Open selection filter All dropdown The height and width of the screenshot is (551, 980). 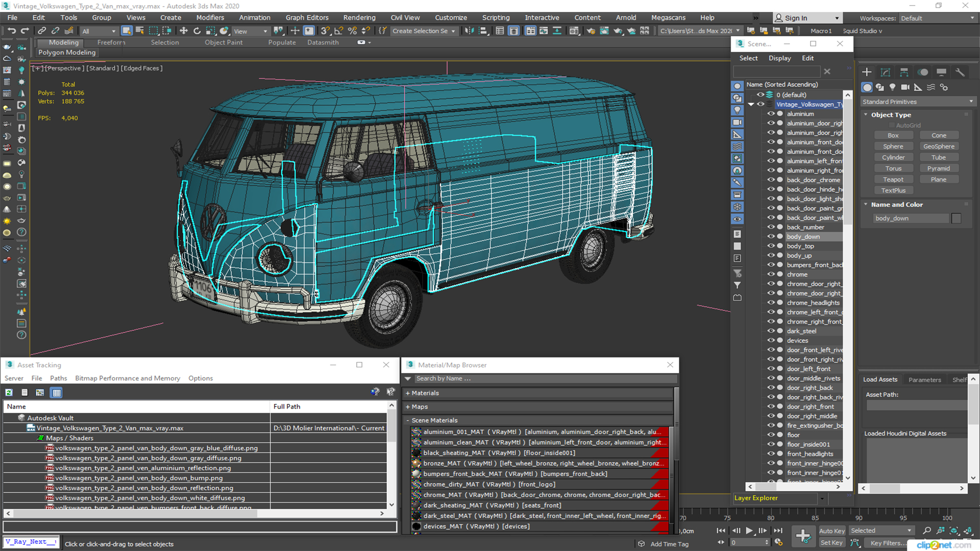point(99,31)
